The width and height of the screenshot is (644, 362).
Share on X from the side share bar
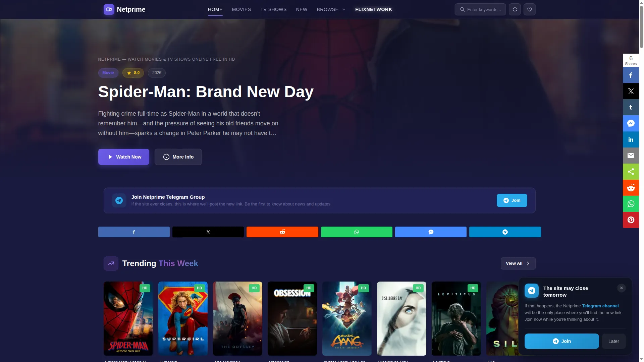pyautogui.click(x=631, y=91)
